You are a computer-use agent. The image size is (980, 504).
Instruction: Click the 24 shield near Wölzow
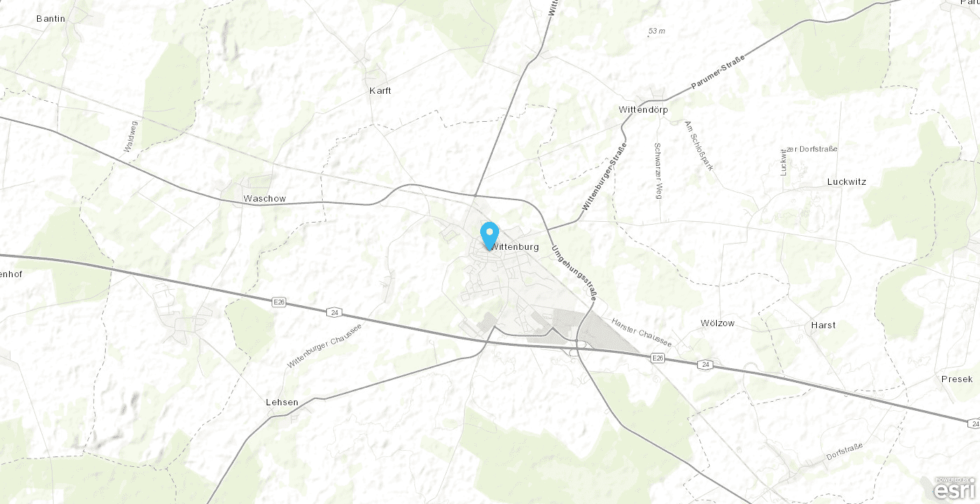tap(706, 365)
